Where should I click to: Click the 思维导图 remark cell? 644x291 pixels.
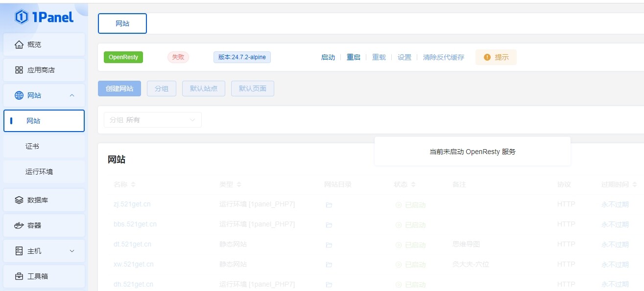(466, 244)
